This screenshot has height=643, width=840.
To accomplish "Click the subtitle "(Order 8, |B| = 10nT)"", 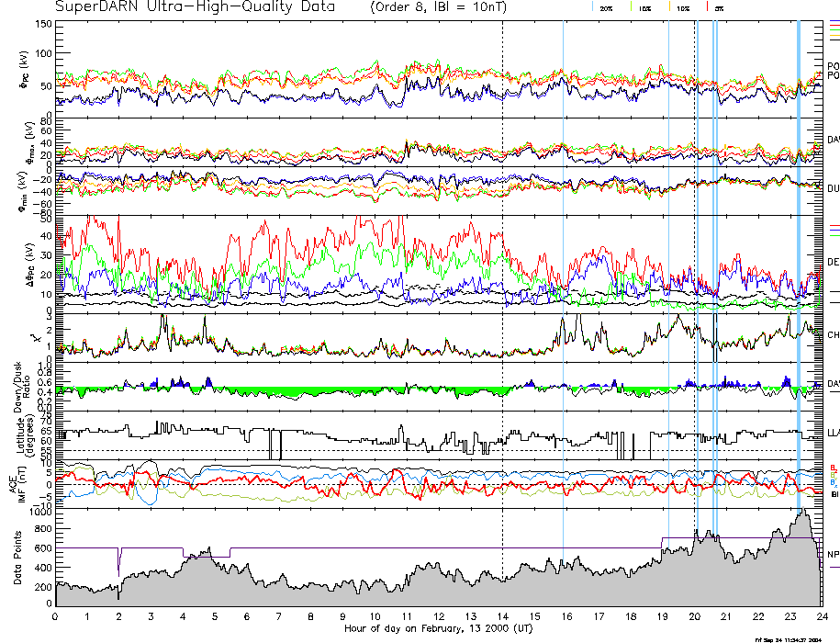I will 438,7.
